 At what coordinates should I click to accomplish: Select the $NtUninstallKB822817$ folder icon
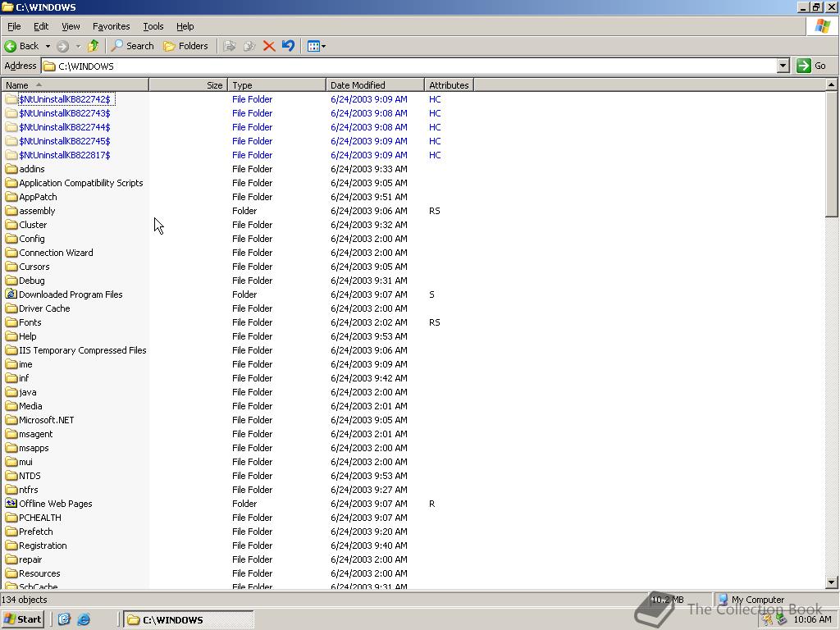pyautogui.click(x=11, y=155)
